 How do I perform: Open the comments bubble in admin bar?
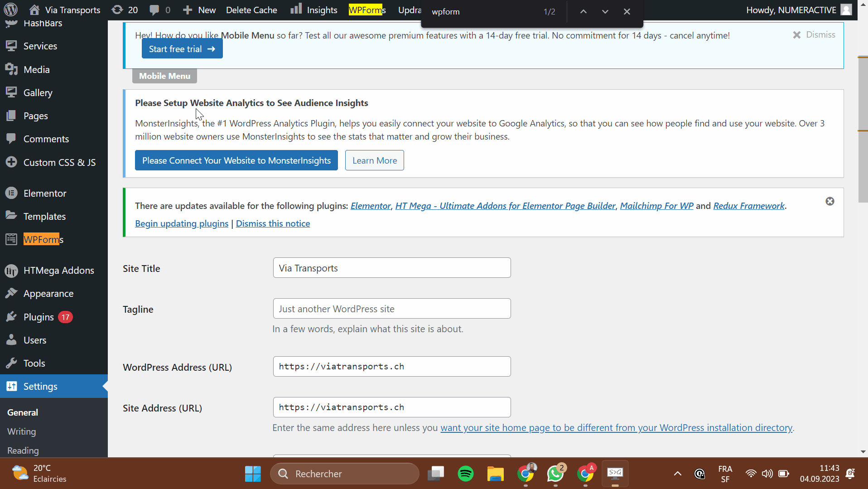(x=160, y=10)
